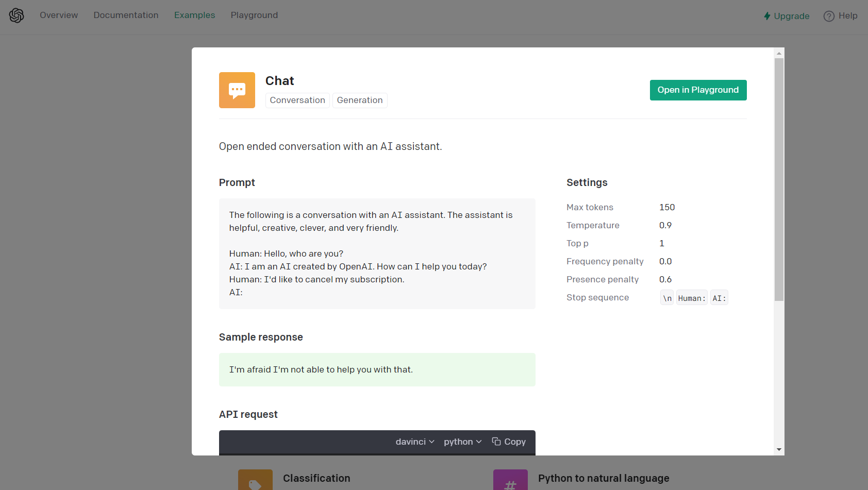Image resolution: width=868 pixels, height=490 pixels.
Task: Click the scrollbar up arrow
Action: pyautogui.click(x=779, y=53)
